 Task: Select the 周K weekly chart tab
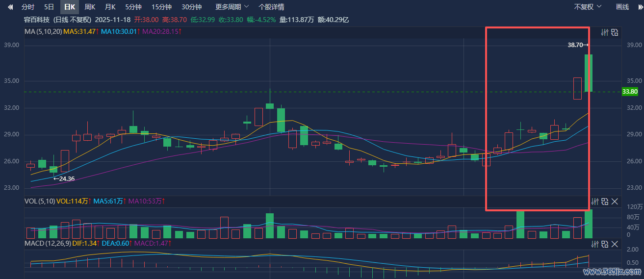pos(90,7)
